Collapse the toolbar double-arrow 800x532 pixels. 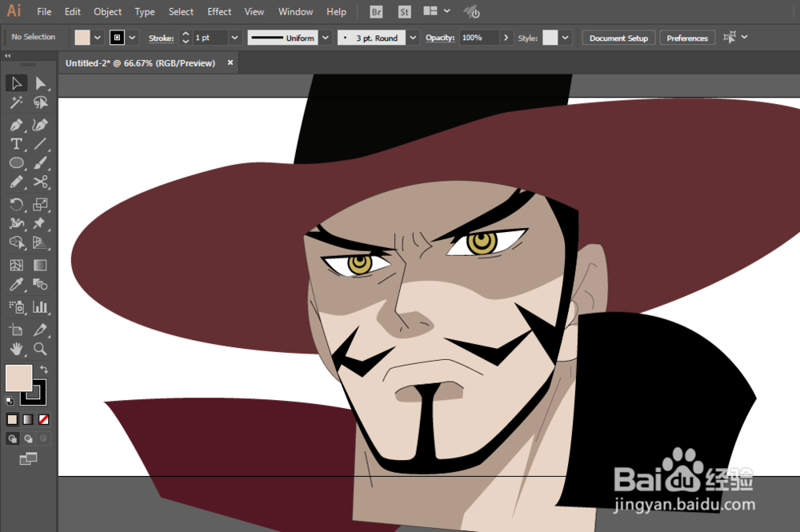8,55
